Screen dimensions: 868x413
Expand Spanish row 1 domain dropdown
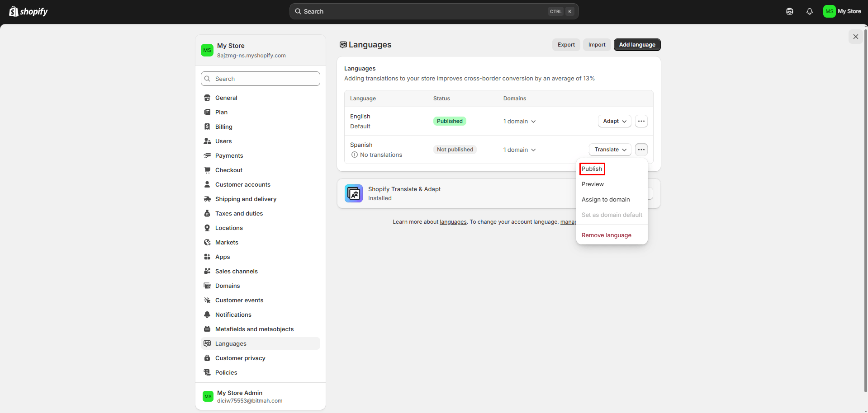[519, 150]
